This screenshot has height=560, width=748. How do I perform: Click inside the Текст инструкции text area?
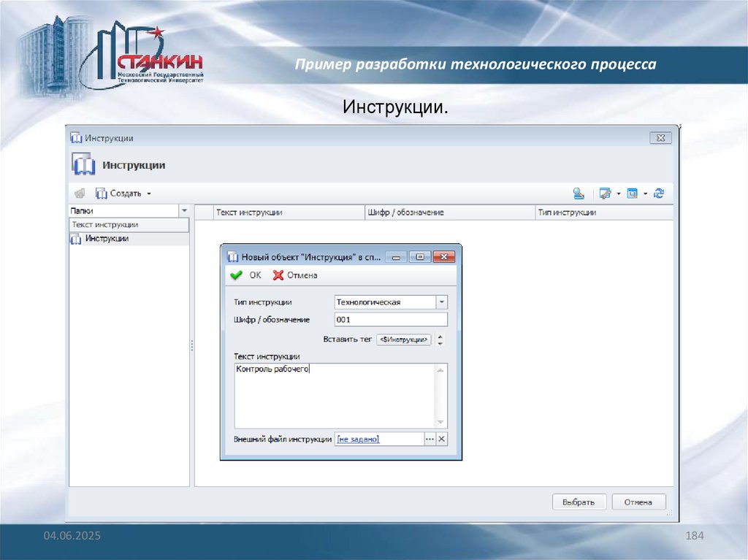pyautogui.click(x=335, y=396)
